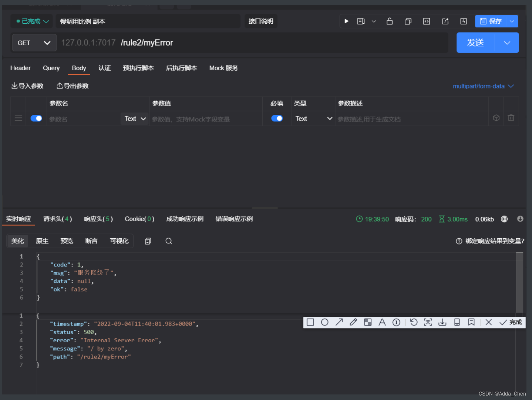
Task: Open the Cookie(0) tab
Action: [x=139, y=219]
